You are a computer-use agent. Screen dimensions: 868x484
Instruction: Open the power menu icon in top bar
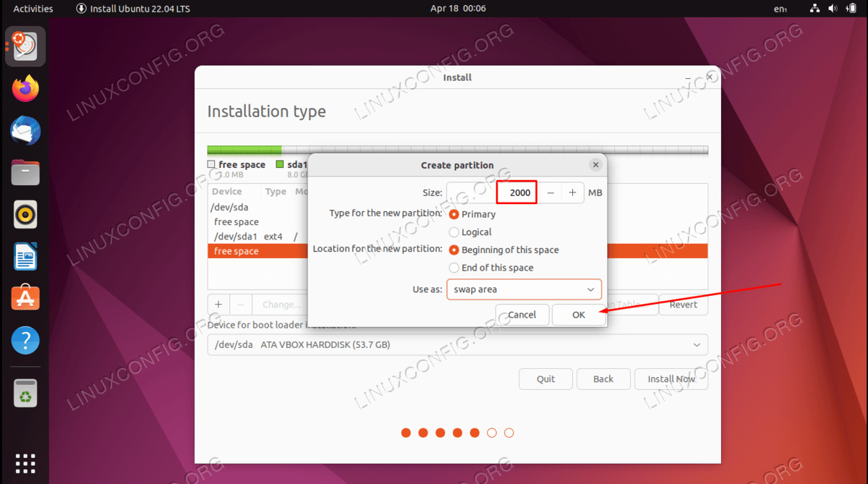pyautogui.click(x=852, y=9)
